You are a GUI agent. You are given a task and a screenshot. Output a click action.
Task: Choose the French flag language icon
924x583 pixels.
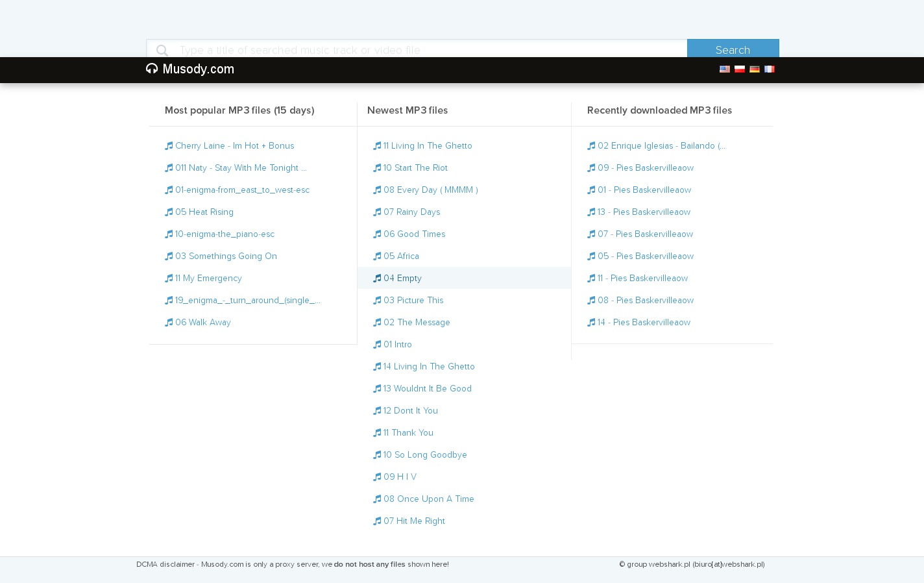click(769, 69)
